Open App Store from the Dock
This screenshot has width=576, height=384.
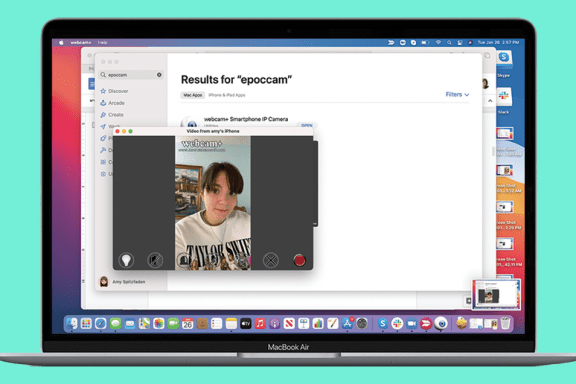pyautogui.click(x=347, y=323)
